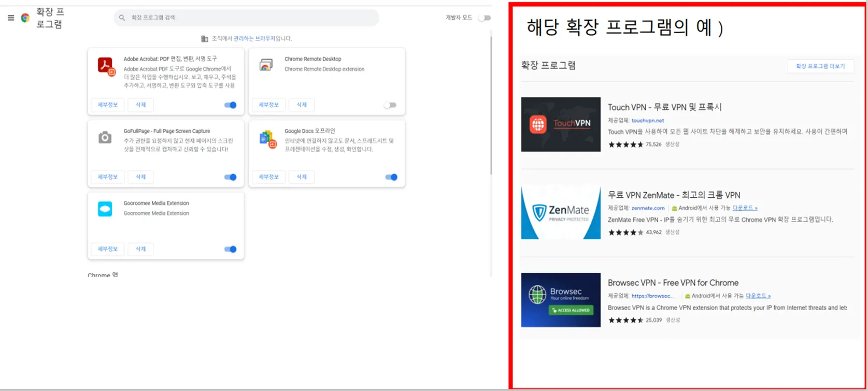Open the zenmate.com provider link

click(648, 208)
